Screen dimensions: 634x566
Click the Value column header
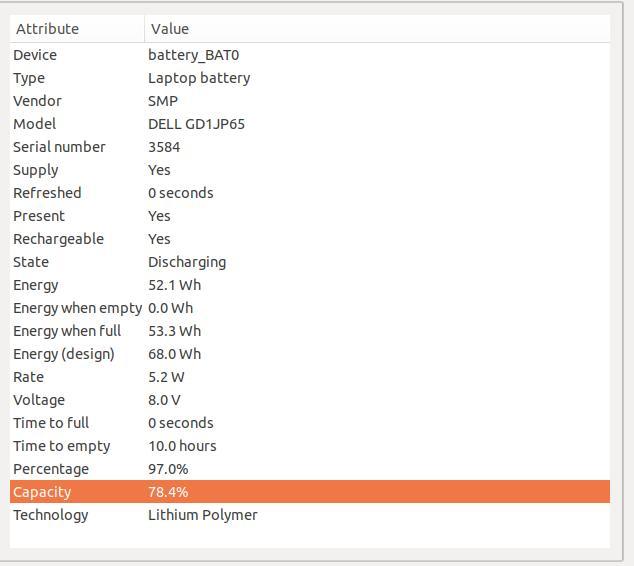coord(377,29)
